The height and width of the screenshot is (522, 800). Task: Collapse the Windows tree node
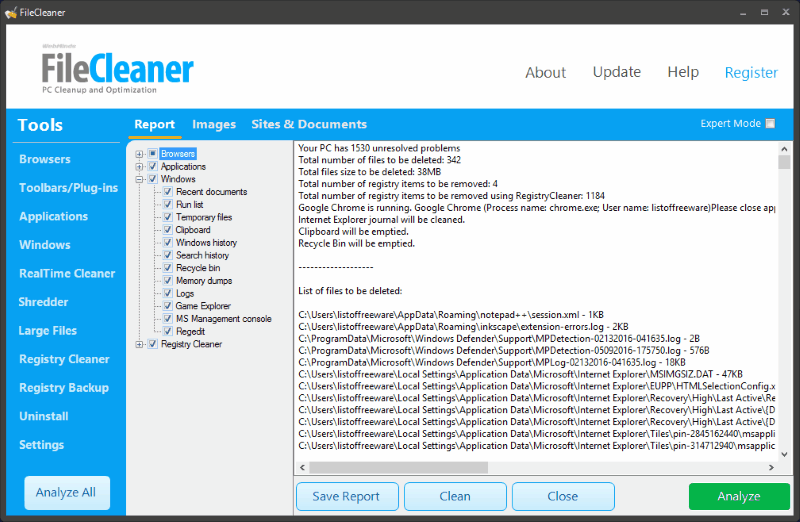tap(139, 179)
